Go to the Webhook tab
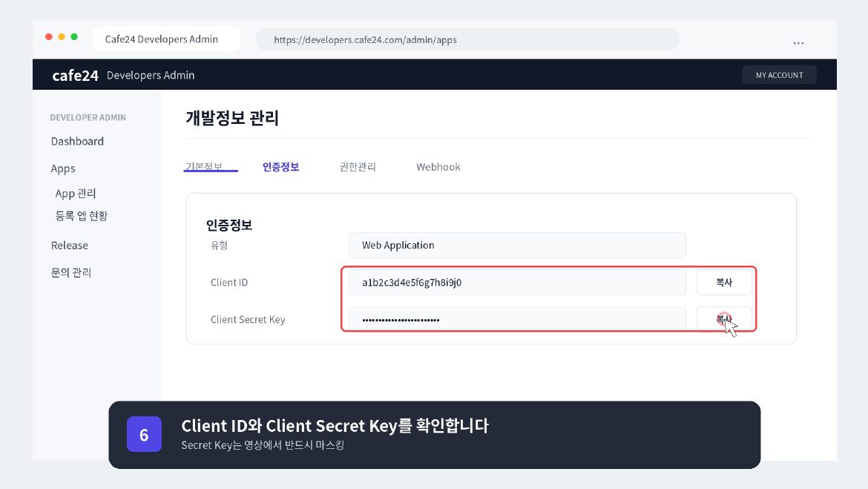The height and width of the screenshot is (489, 868). [x=438, y=167]
